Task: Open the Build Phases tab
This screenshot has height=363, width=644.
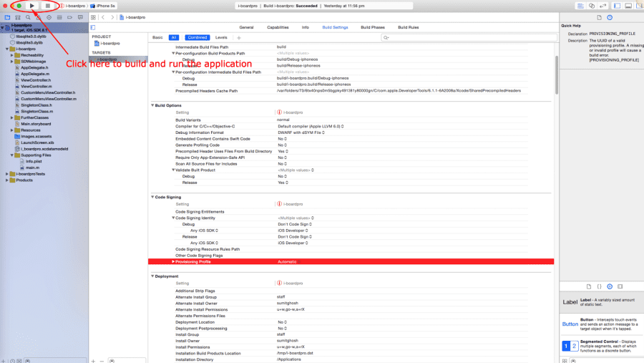Action: click(x=373, y=27)
